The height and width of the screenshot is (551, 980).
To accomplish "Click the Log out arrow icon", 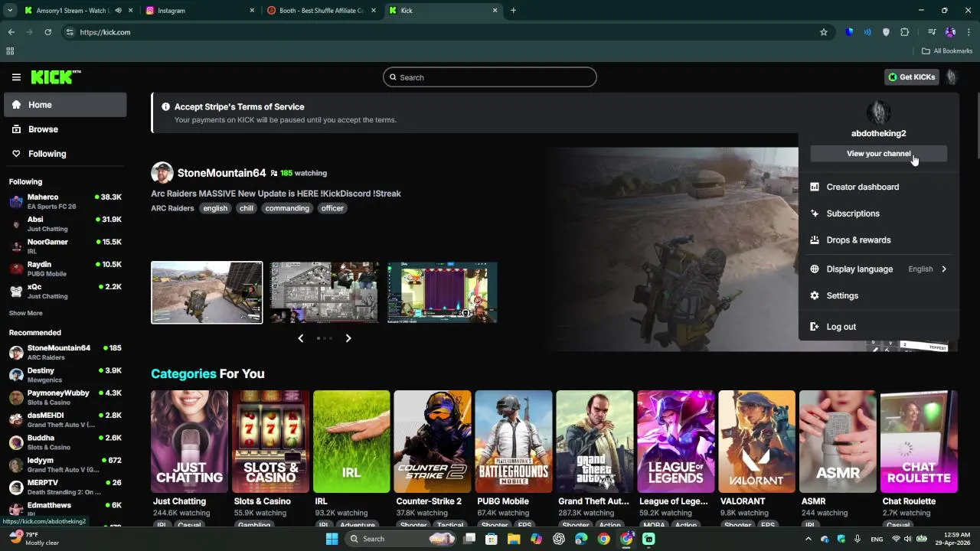I will tap(815, 327).
